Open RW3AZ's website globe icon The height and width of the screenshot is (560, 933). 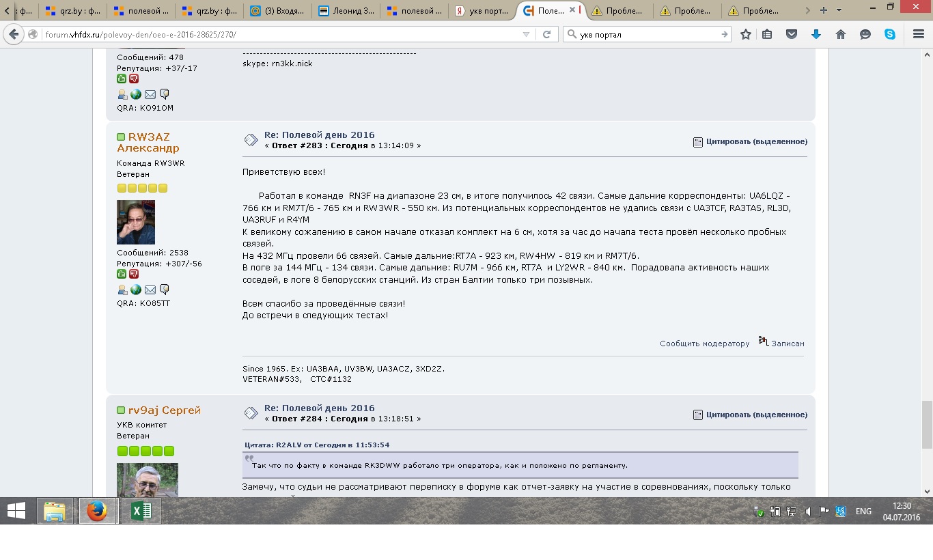click(x=136, y=290)
